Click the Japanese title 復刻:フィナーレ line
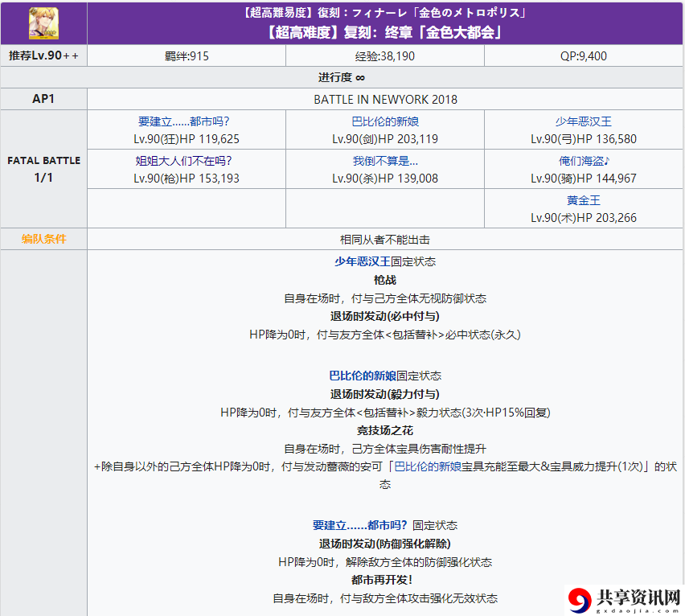685x616 pixels. [x=385, y=13]
